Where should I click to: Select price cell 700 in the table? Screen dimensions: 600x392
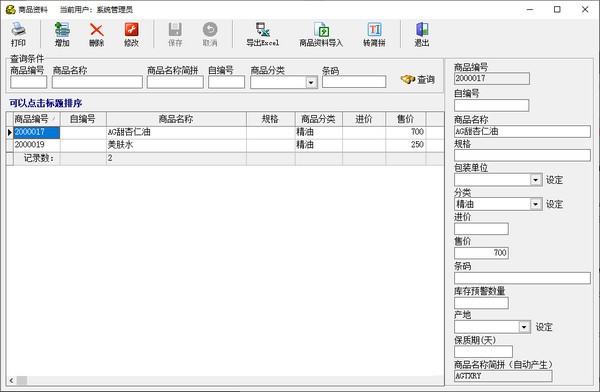406,132
